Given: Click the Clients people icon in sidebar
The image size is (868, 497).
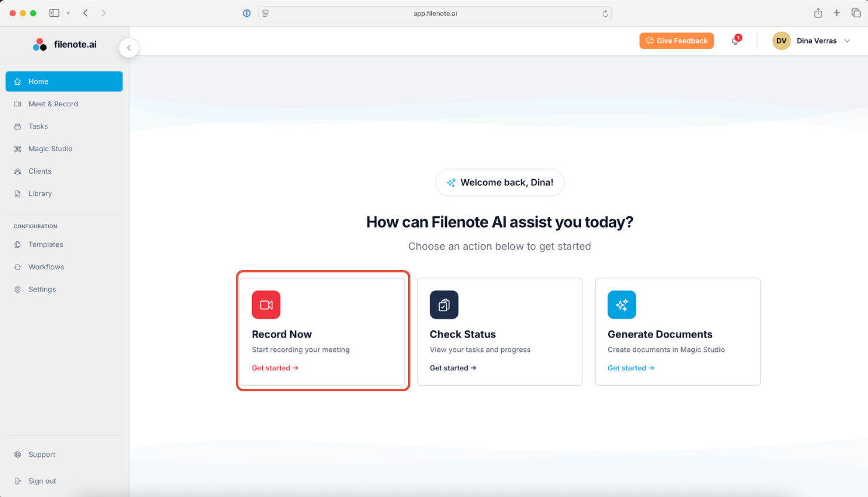Looking at the screenshot, I should pos(17,171).
